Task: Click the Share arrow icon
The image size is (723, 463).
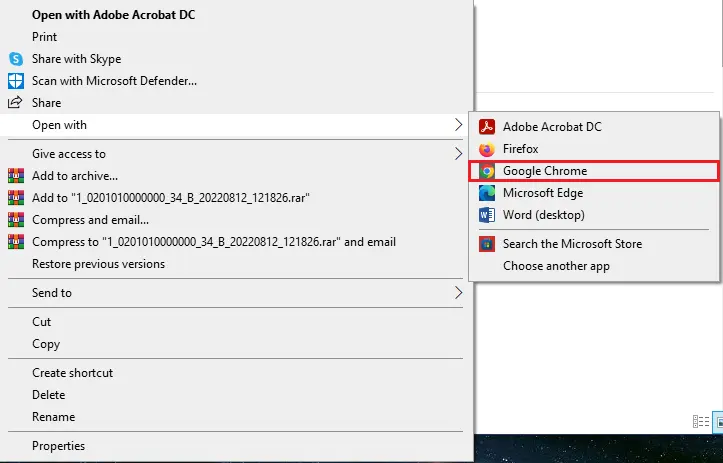Action: (x=15, y=102)
